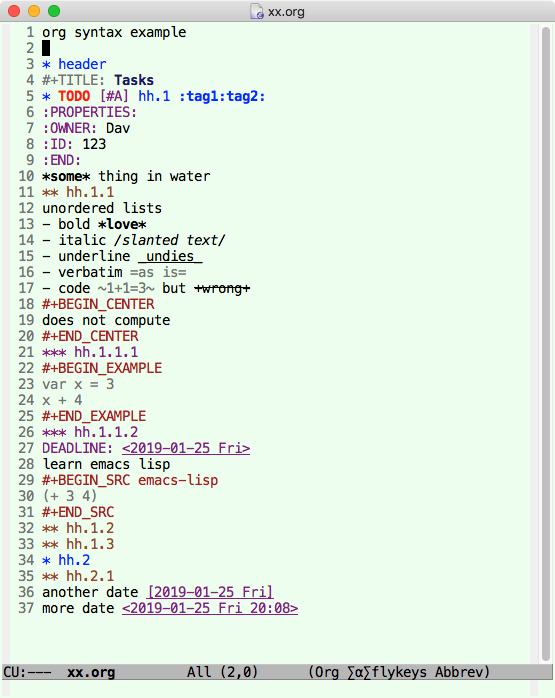
Task: Click the '#+END_CENTER' line
Action: coord(90,337)
